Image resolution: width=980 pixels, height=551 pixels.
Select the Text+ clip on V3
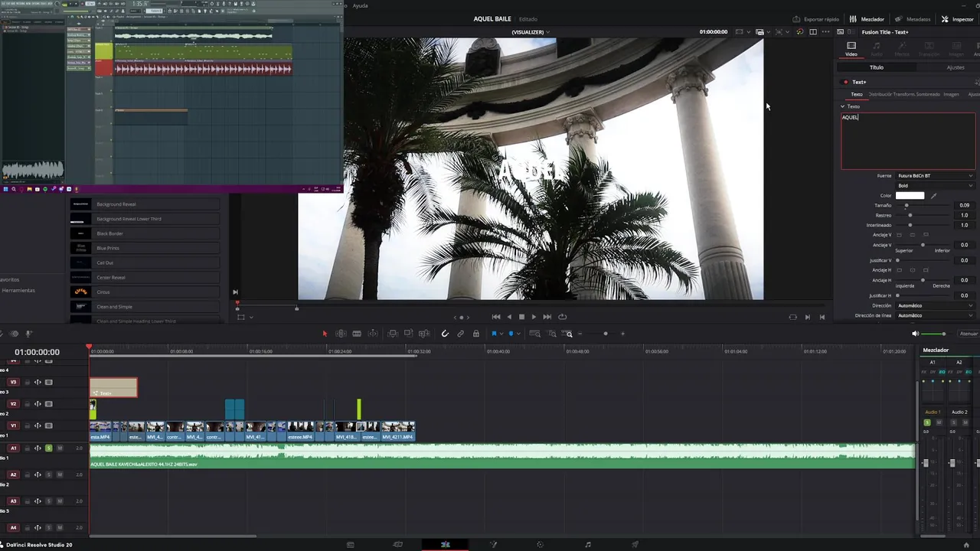coord(113,388)
